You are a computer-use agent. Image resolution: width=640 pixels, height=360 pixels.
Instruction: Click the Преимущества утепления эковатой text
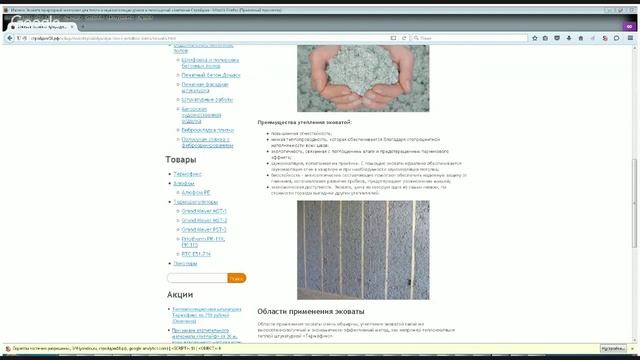(304, 122)
